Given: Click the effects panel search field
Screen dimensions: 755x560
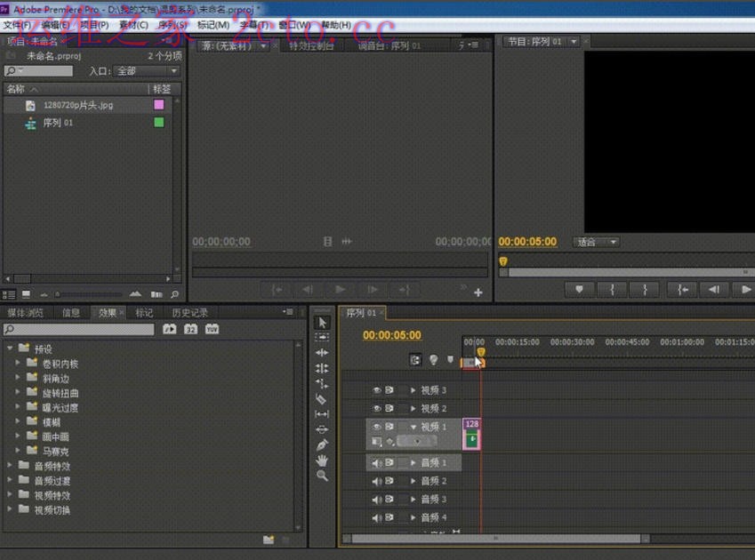Looking at the screenshot, I should [x=79, y=329].
